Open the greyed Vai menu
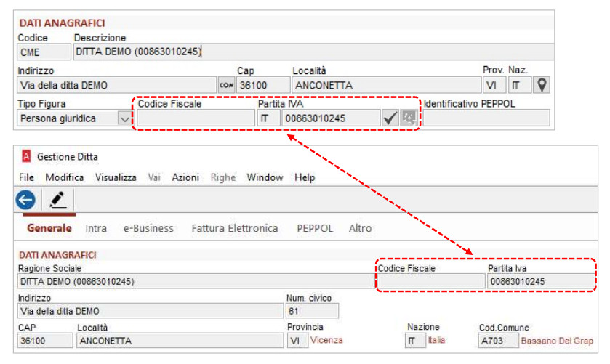 coord(154,177)
